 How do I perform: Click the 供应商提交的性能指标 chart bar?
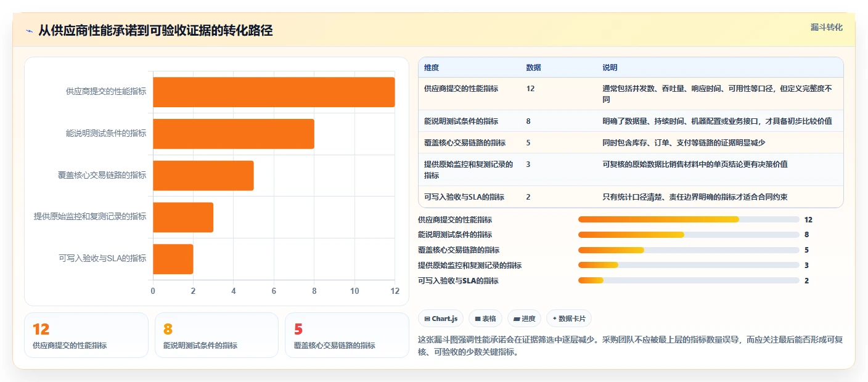(274, 92)
